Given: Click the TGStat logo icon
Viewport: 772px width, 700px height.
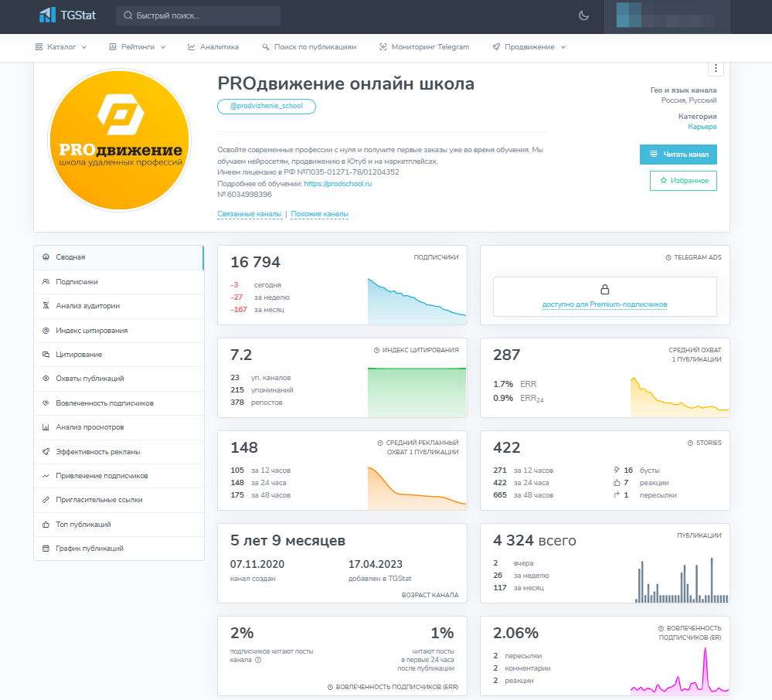Looking at the screenshot, I should click(47, 15).
